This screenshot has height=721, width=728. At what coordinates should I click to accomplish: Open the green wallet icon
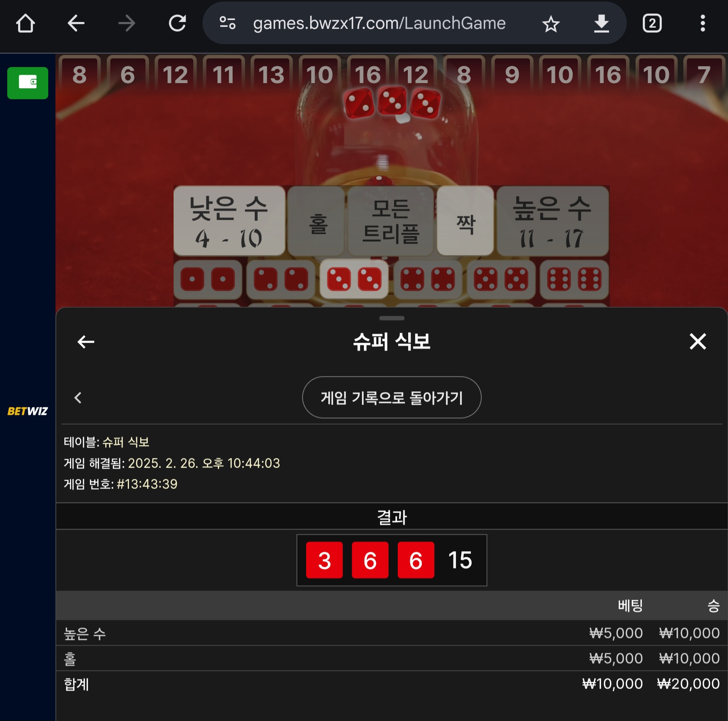click(x=28, y=83)
